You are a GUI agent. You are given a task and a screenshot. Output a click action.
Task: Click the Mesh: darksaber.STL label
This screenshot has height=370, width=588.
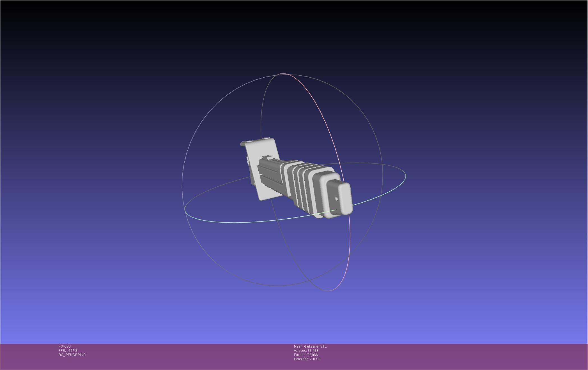click(310, 346)
